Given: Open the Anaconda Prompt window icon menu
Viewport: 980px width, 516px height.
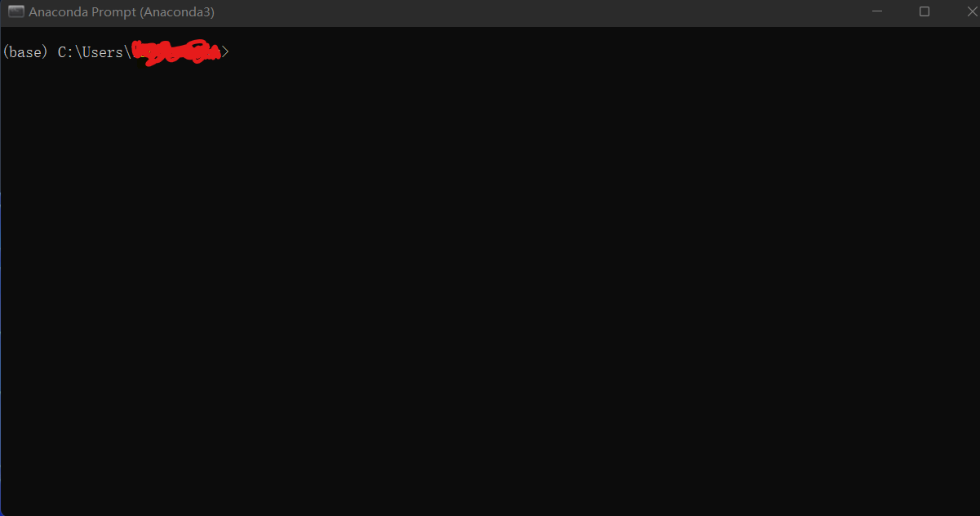Looking at the screenshot, I should click(16, 12).
